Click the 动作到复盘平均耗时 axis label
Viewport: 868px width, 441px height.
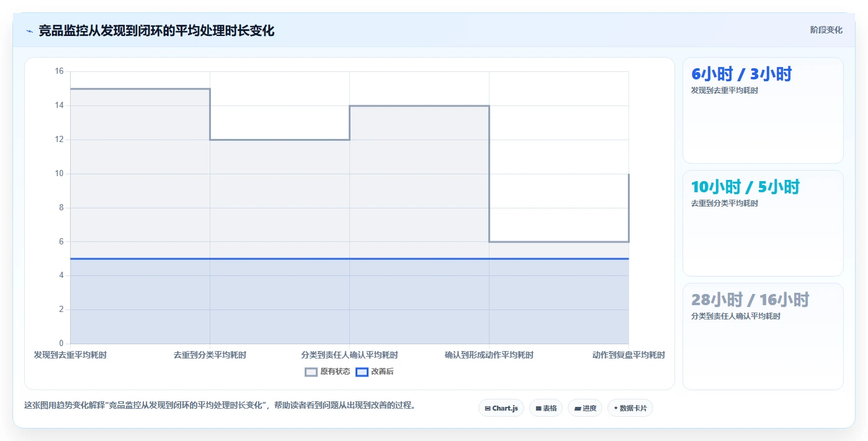[629, 355]
